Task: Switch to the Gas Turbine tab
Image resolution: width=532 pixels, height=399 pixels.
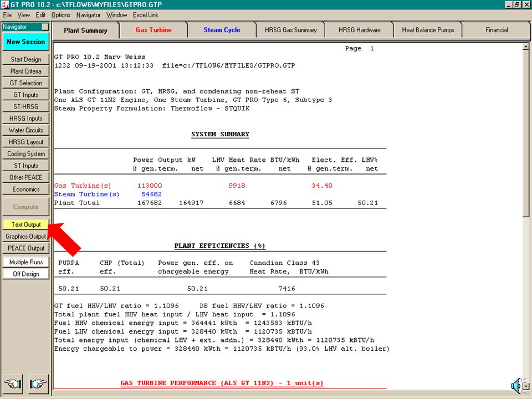Action: (154, 30)
